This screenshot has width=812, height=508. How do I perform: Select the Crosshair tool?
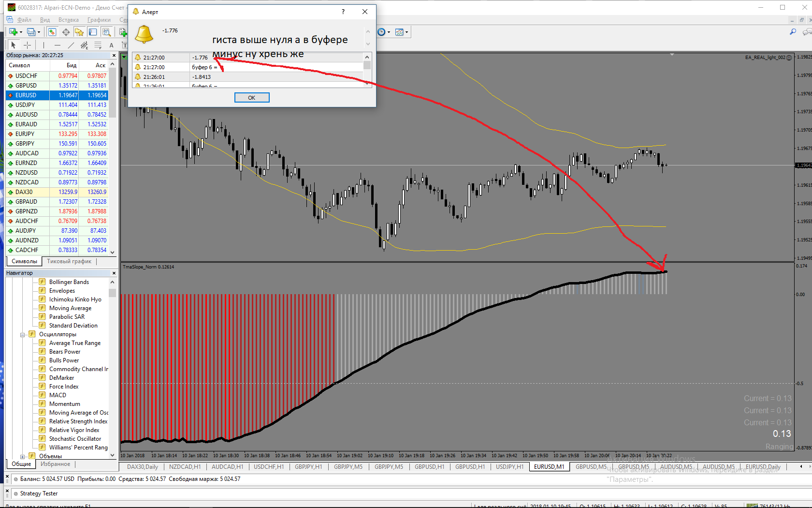(28, 45)
